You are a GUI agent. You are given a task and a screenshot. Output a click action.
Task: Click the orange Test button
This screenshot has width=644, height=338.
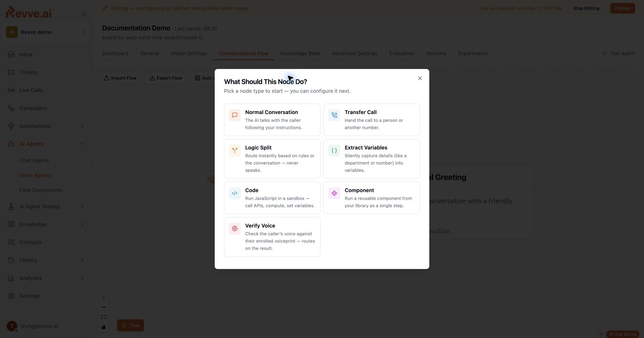pos(130,325)
